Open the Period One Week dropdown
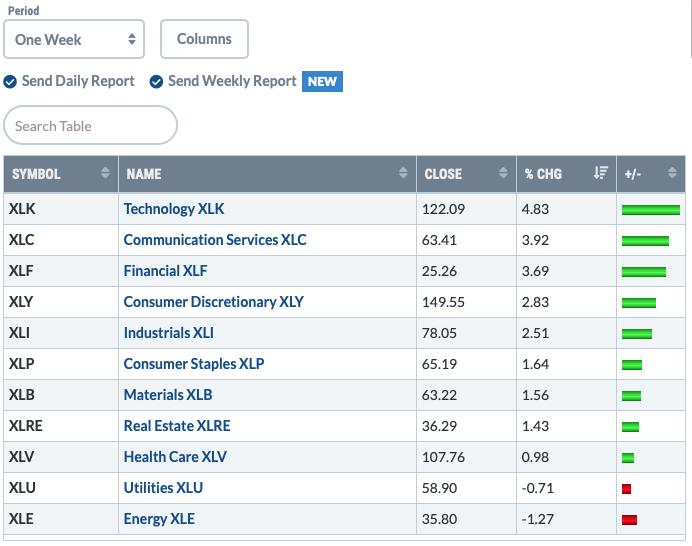Viewport: 692px width, 546px height. coord(74,39)
